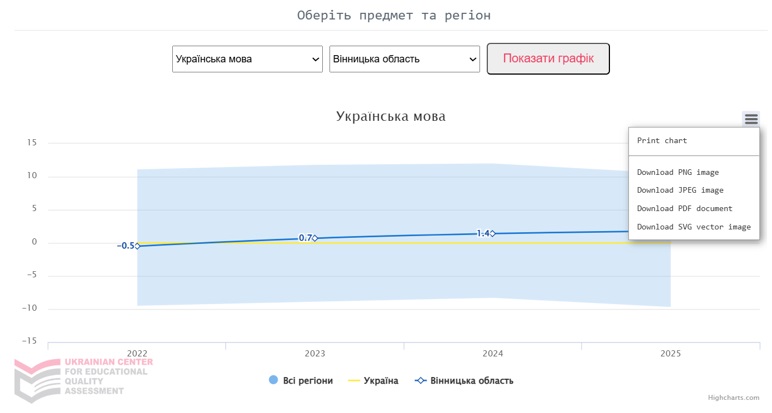Click the 2024 data point marker
The image size is (772, 413).
click(x=493, y=233)
